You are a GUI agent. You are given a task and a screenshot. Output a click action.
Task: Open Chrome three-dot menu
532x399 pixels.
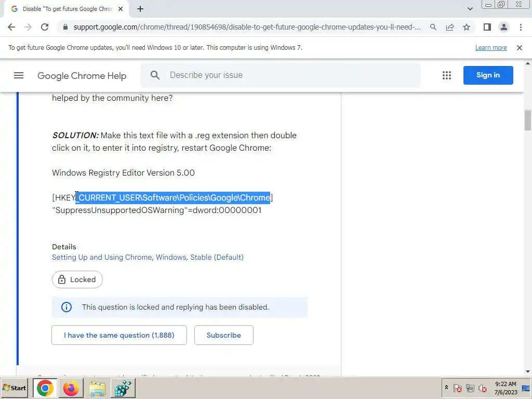click(x=521, y=27)
